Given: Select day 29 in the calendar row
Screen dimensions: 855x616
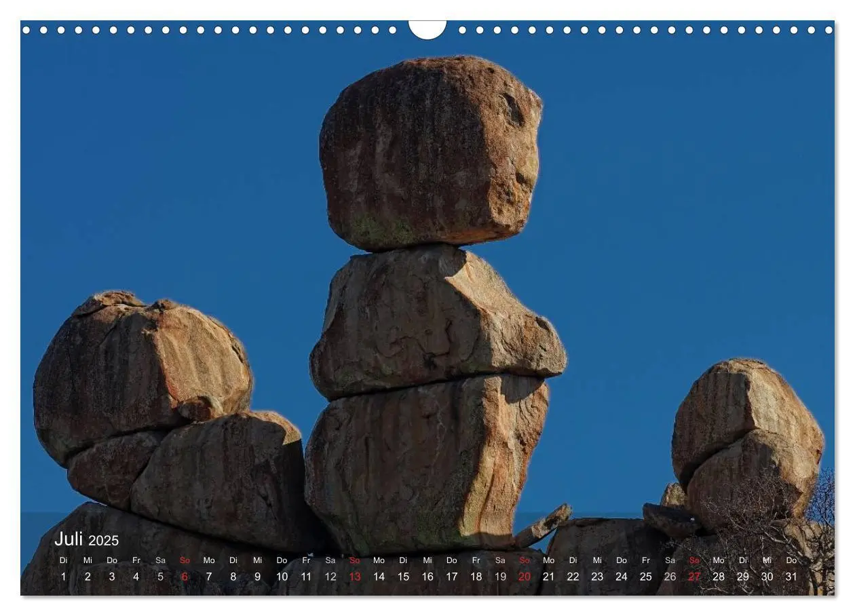Looking at the screenshot, I should (x=743, y=577).
